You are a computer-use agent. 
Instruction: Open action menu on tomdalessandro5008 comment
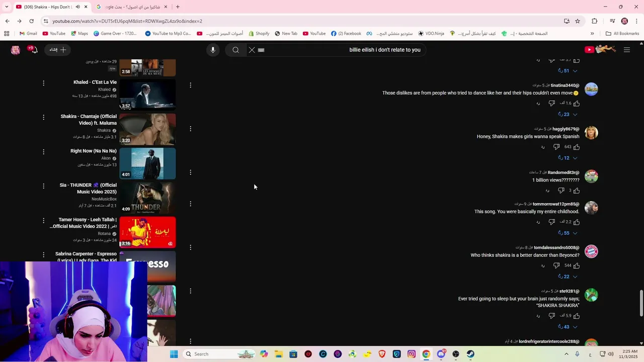click(190, 247)
